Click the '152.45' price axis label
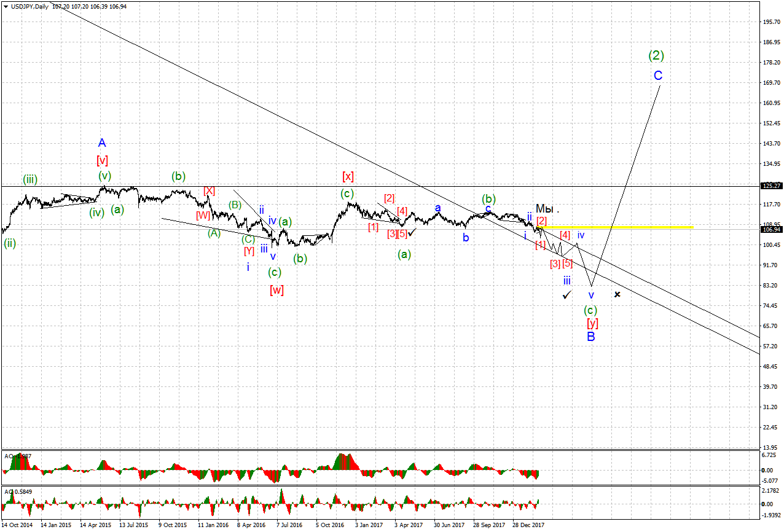 (x=771, y=123)
